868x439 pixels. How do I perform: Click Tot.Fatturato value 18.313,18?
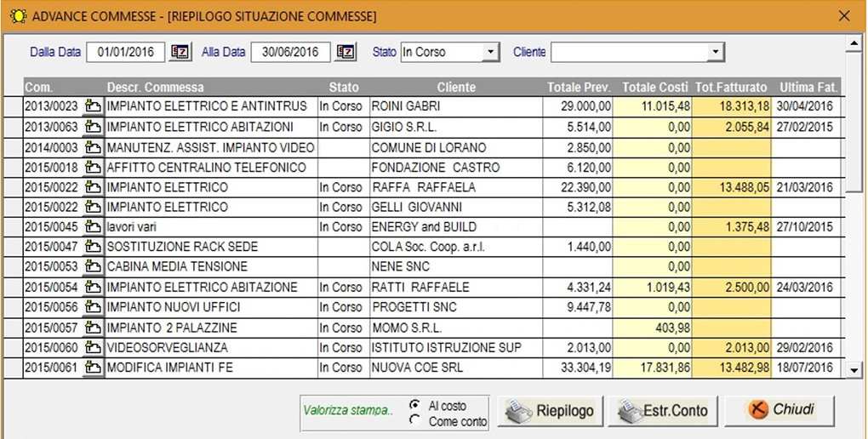(x=731, y=106)
